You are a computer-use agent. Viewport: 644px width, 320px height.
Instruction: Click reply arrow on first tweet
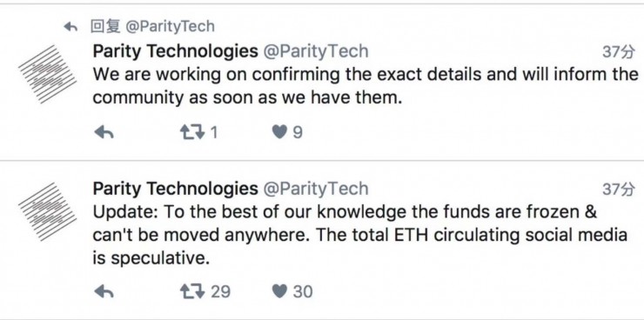click(x=104, y=132)
